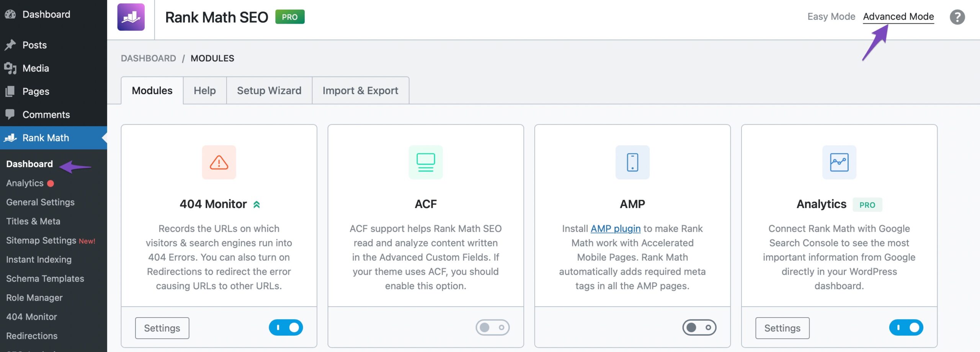Select the Modules tab

[x=152, y=90]
